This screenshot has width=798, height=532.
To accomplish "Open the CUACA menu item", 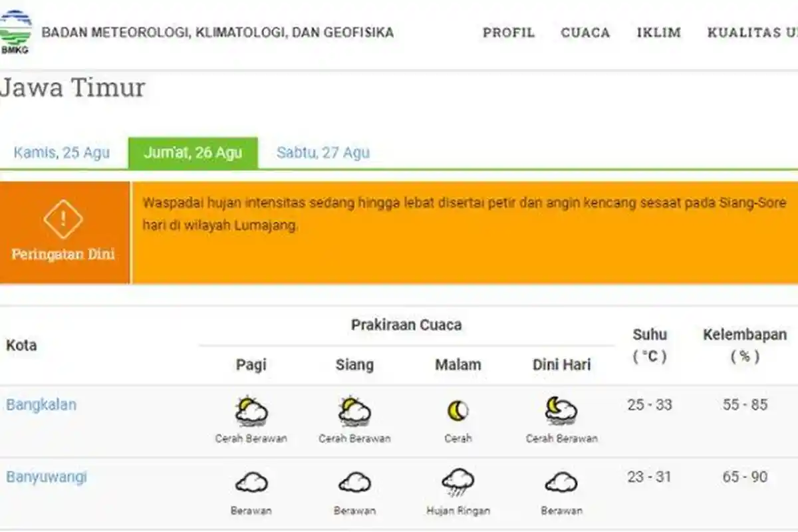I will tap(585, 33).
